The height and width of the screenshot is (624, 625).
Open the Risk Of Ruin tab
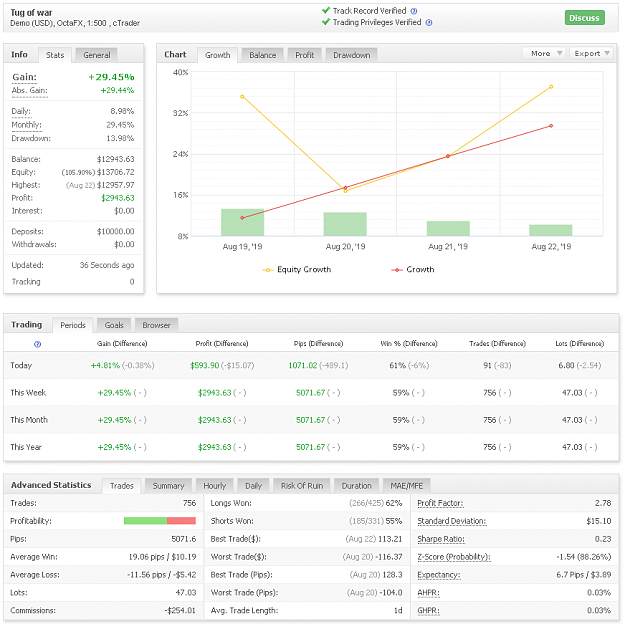(x=302, y=486)
